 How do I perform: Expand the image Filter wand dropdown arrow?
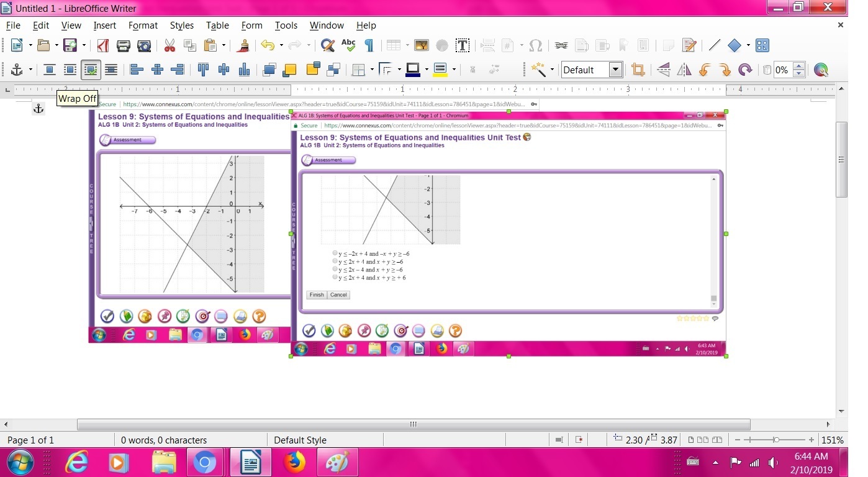(x=551, y=70)
